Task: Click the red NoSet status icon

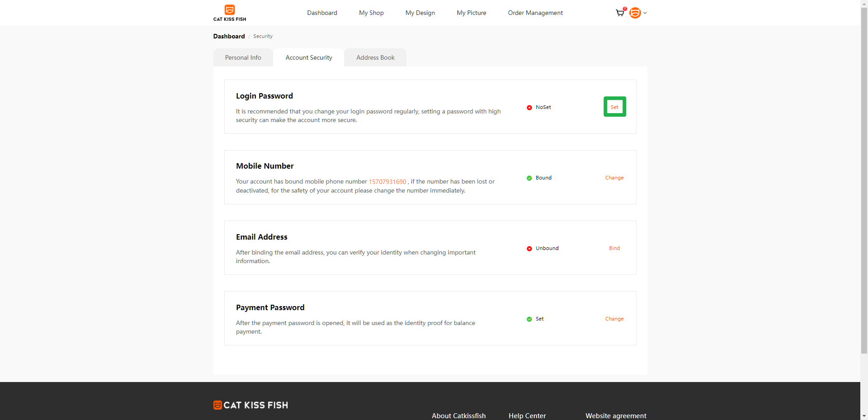Action: pyautogui.click(x=529, y=108)
